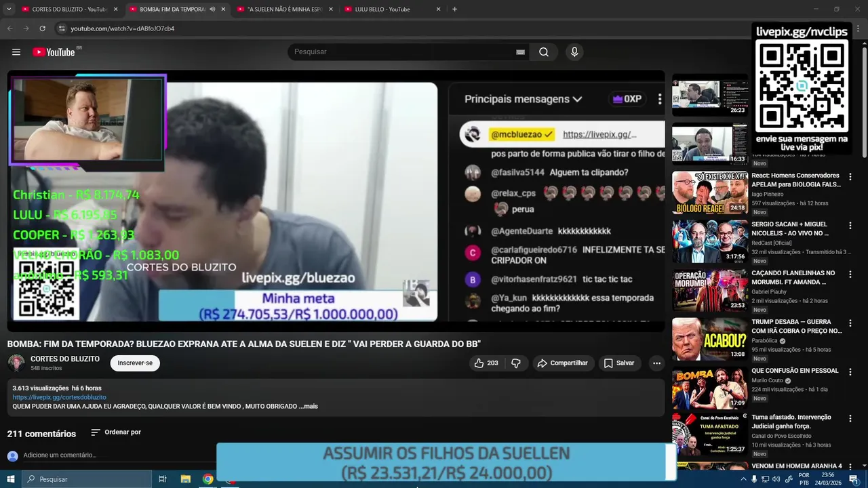Open the Tuma afastado 1:25:37 thumbnail
The image size is (868, 488).
click(710, 434)
